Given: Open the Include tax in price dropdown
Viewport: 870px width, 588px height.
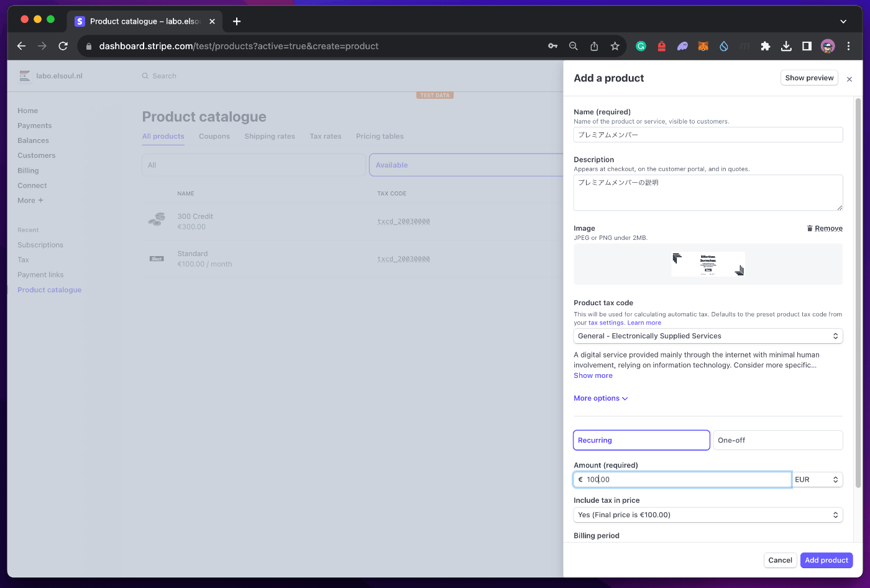Looking at the screenshot, I should (708, 515).
